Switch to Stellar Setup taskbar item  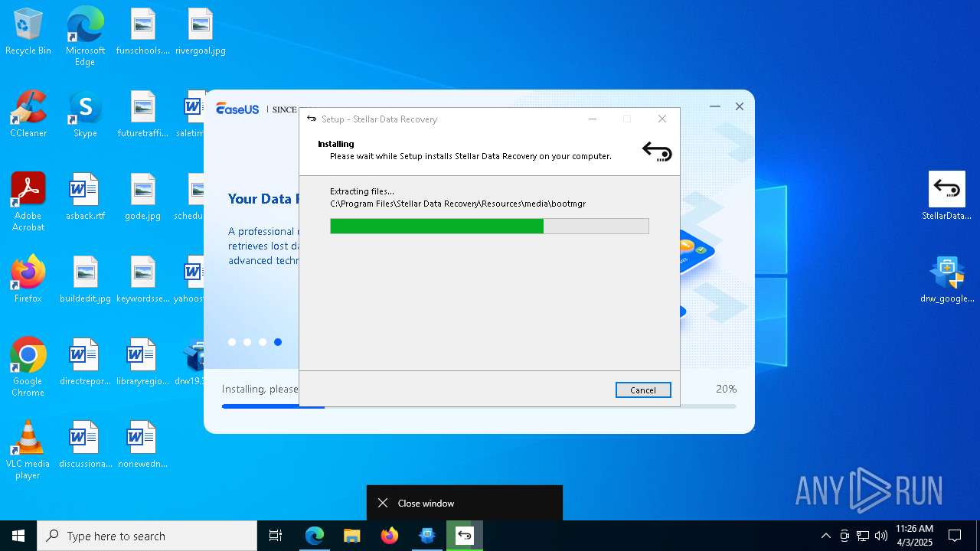[x=465, y=536]
